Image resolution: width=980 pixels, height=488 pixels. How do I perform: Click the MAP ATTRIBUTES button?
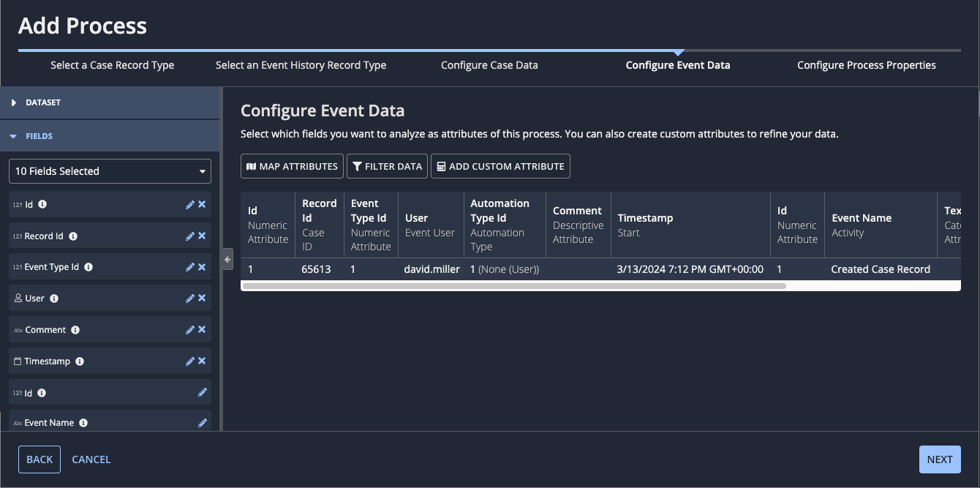click(293, 166)
